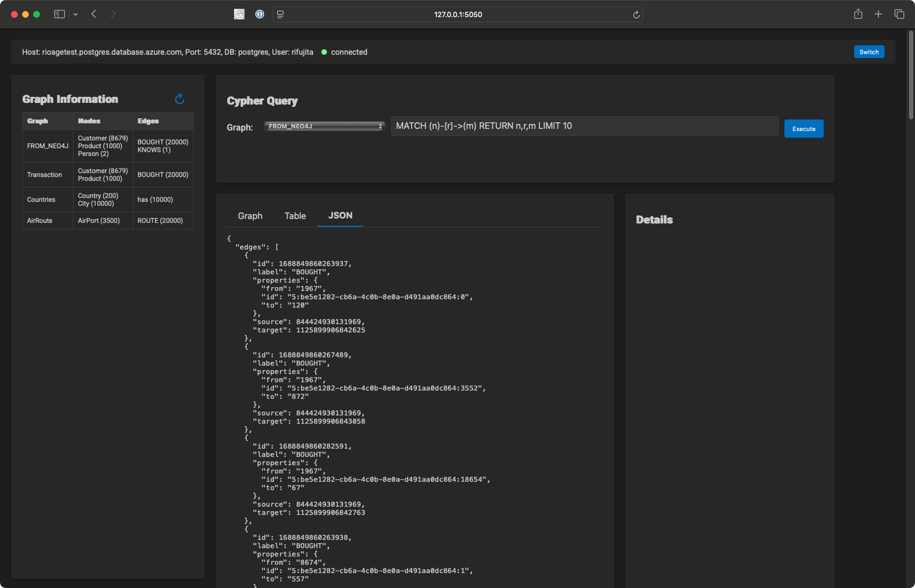915x588 pixels.
Task: Toggle the browser sidebar
Action: click(59, 14)
